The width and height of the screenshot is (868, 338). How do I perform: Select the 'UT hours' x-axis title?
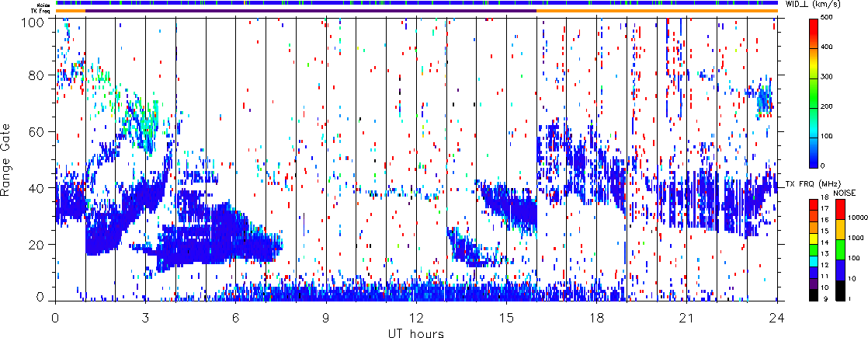coord(416,333)
